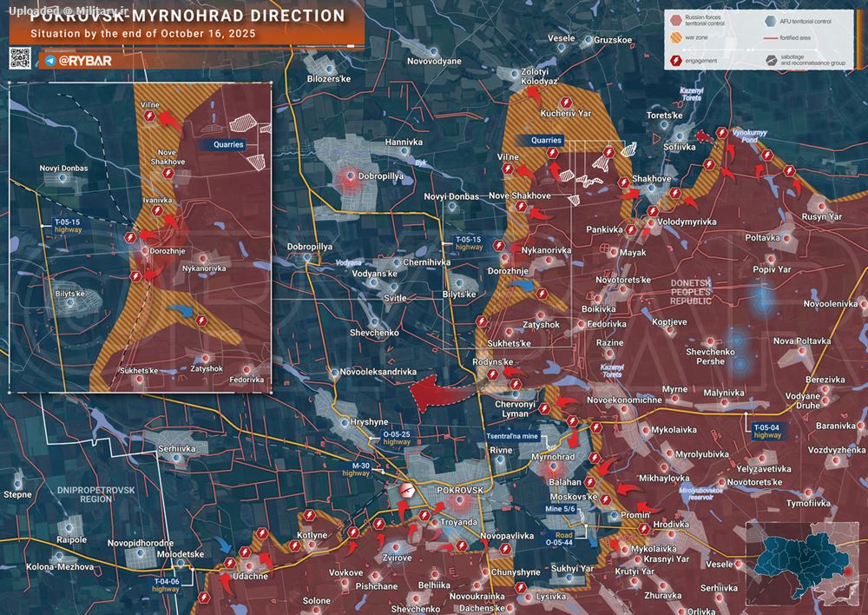Click the Telegram icon beside @RYBAR
868x615 pixels.
click(x=49, y=61)
